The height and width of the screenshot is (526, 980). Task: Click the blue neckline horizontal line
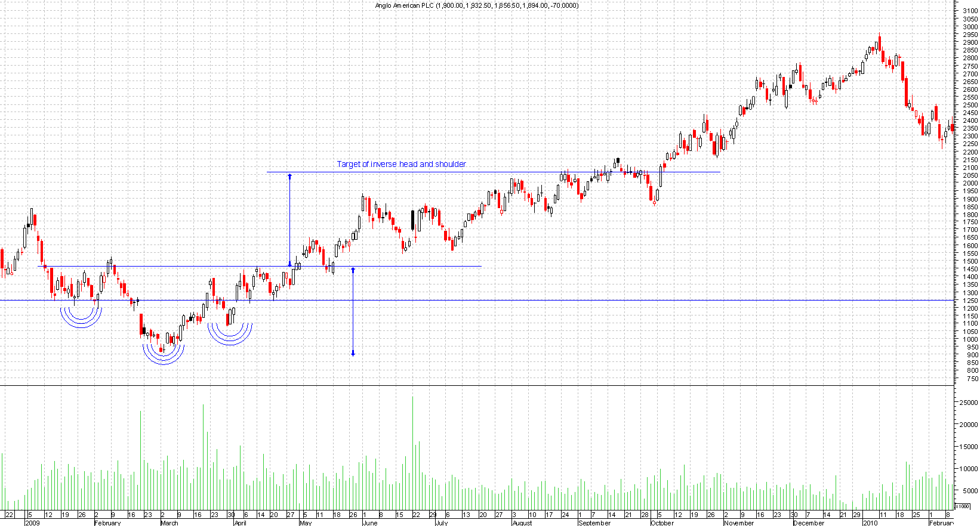[x=179, y=267]
